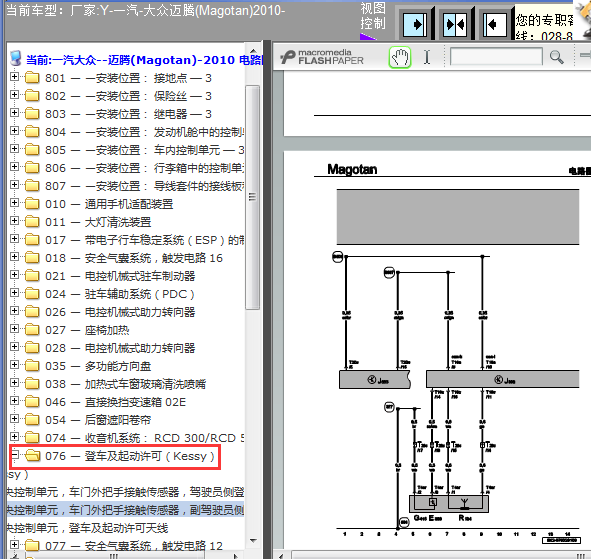Click the folder icon for 038 清洗喷嘴

[32, 384]
